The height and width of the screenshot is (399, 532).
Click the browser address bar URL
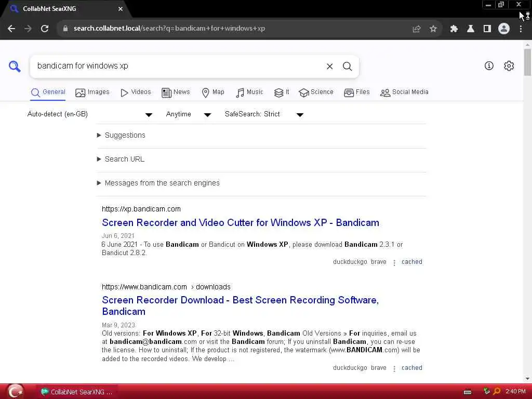169,29
